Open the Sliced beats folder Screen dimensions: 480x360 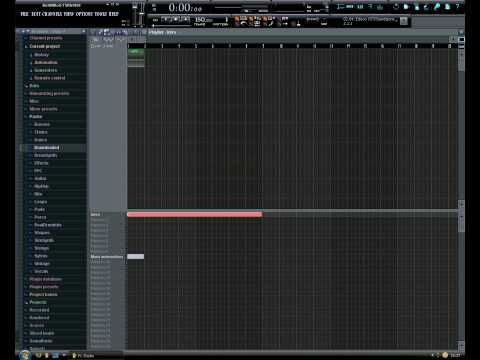[x=42, y=333]
